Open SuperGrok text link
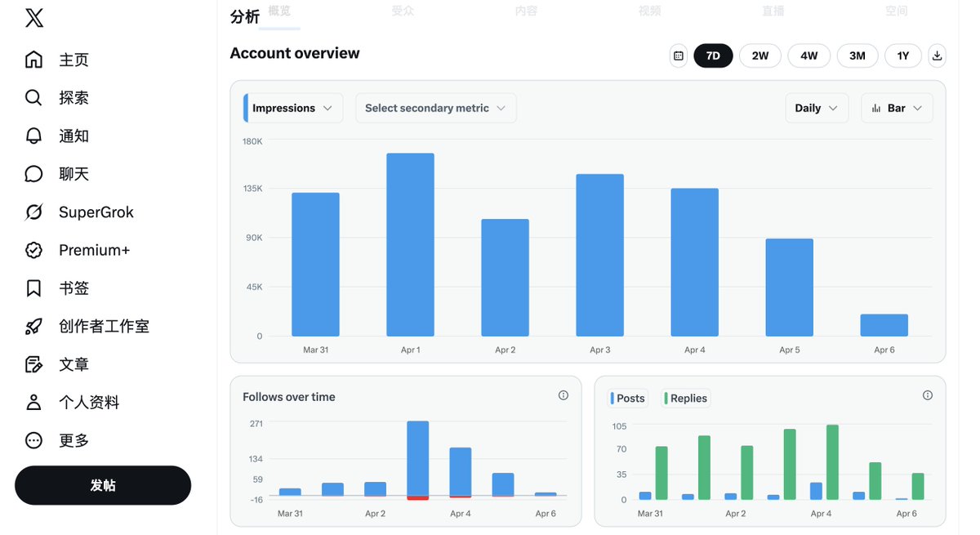The width and height of the screenshot is (980, 535). tap(96, 212)
